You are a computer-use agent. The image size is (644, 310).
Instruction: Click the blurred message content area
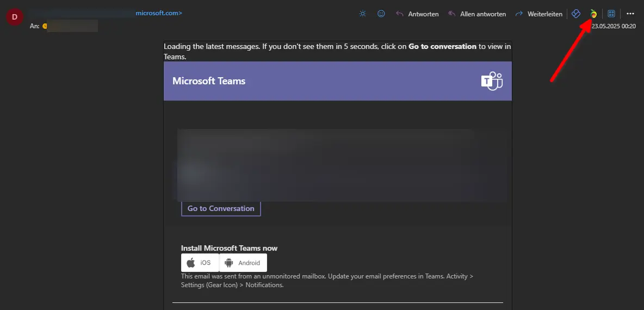tap(342, 165)
